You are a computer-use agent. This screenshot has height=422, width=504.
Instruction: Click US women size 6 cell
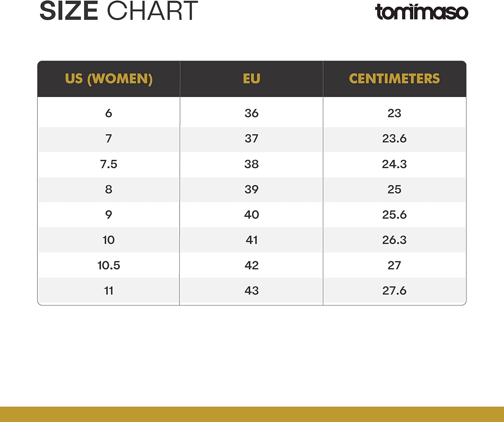(109, 113)
